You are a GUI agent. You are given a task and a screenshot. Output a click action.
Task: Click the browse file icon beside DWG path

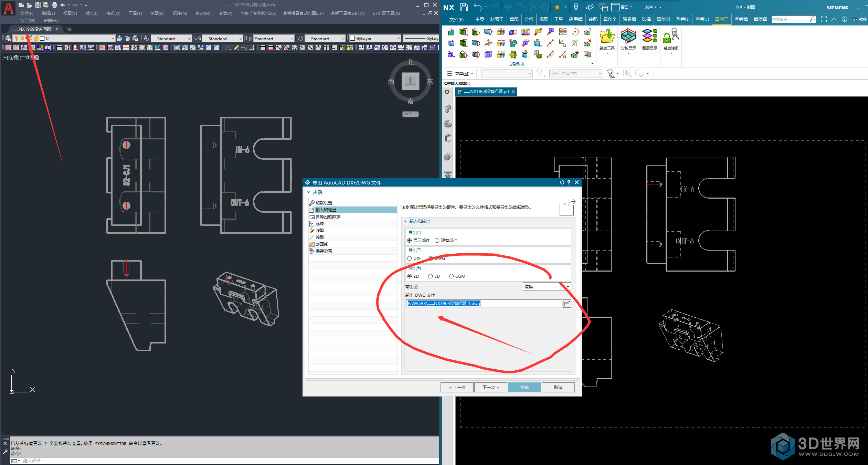[567, 304]
